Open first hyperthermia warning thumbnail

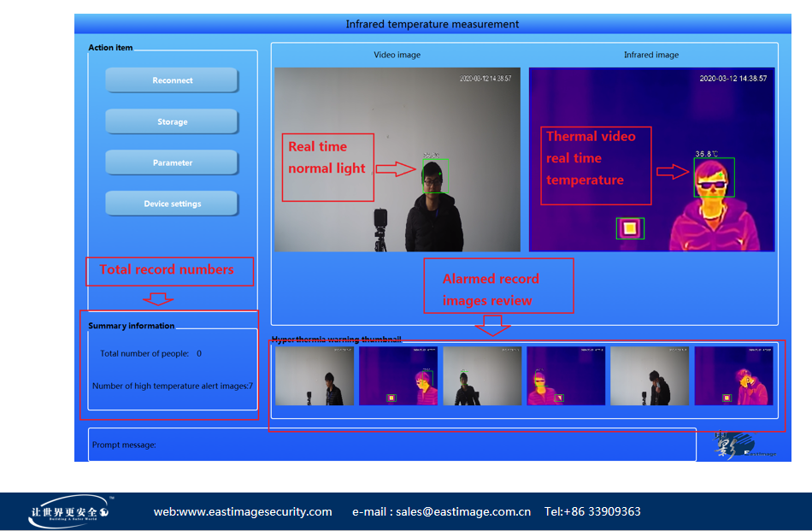point(315,376)
